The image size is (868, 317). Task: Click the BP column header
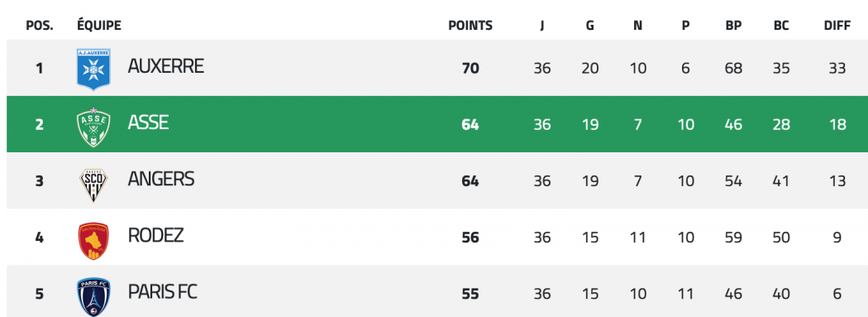tap(733, 26)
